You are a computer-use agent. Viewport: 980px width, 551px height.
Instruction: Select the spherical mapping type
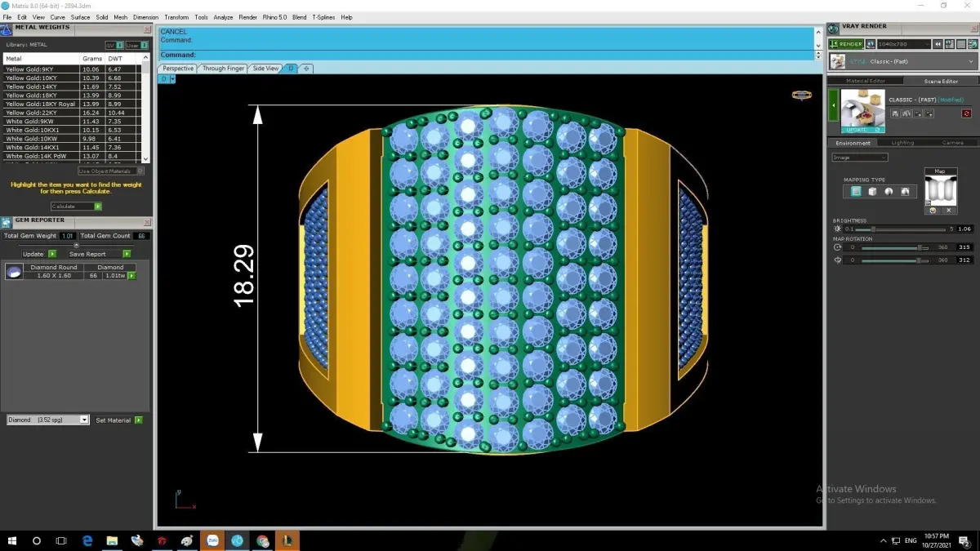point(889,192)
